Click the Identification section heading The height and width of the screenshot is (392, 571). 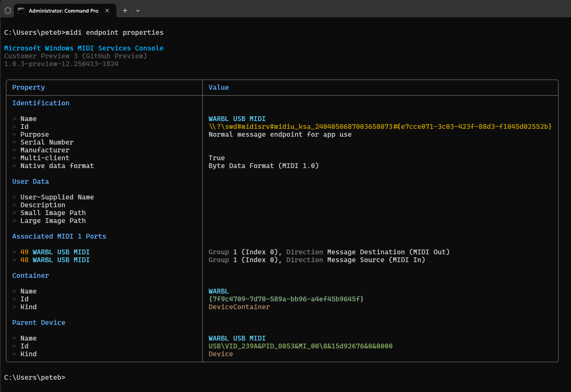41,103
